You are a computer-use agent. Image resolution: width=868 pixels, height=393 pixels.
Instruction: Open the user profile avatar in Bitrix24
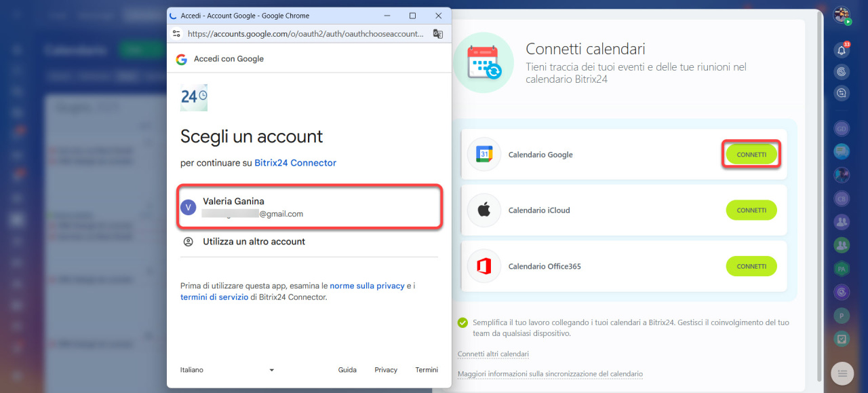pos(842,15)
